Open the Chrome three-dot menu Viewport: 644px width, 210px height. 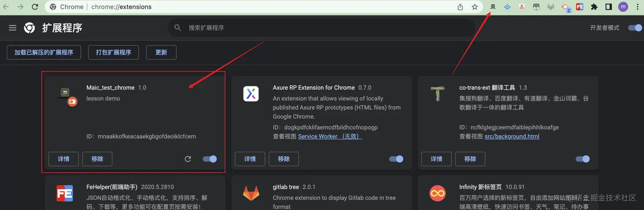click(637, 7)
